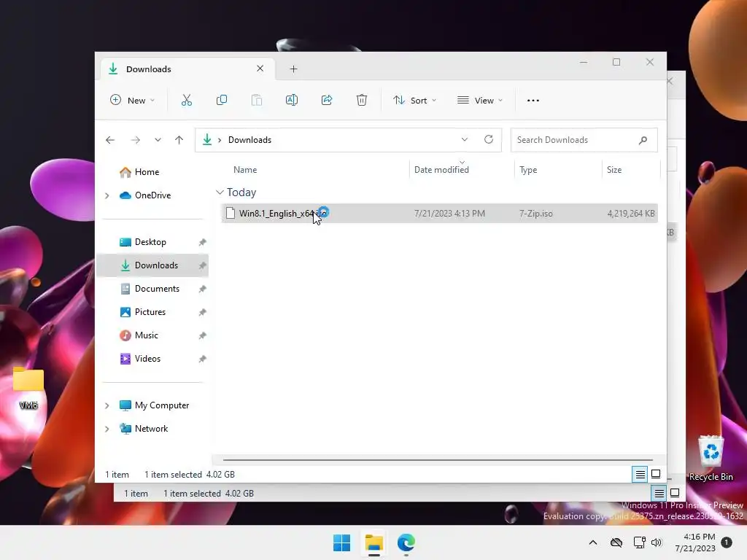Close the Downloads tab
Viewport: 747px width, 560px height.
260,69
